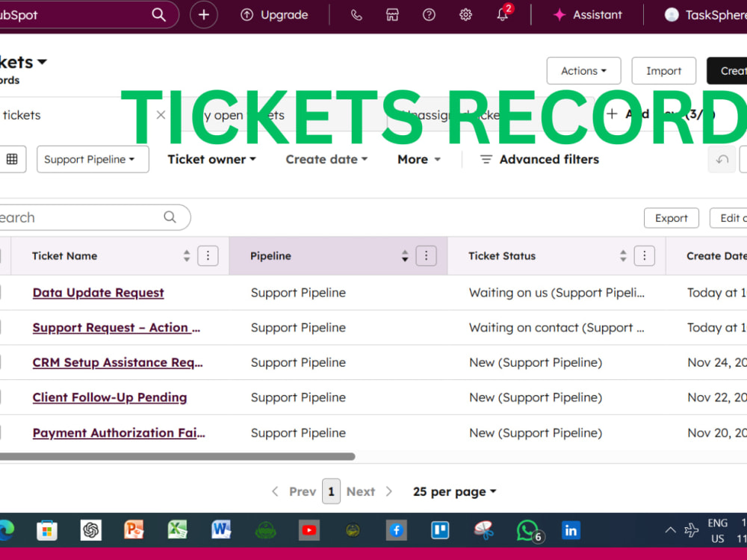Open the marketplace store icon
The width and height of the screenshot is (747, 560).
pos(392,15)
